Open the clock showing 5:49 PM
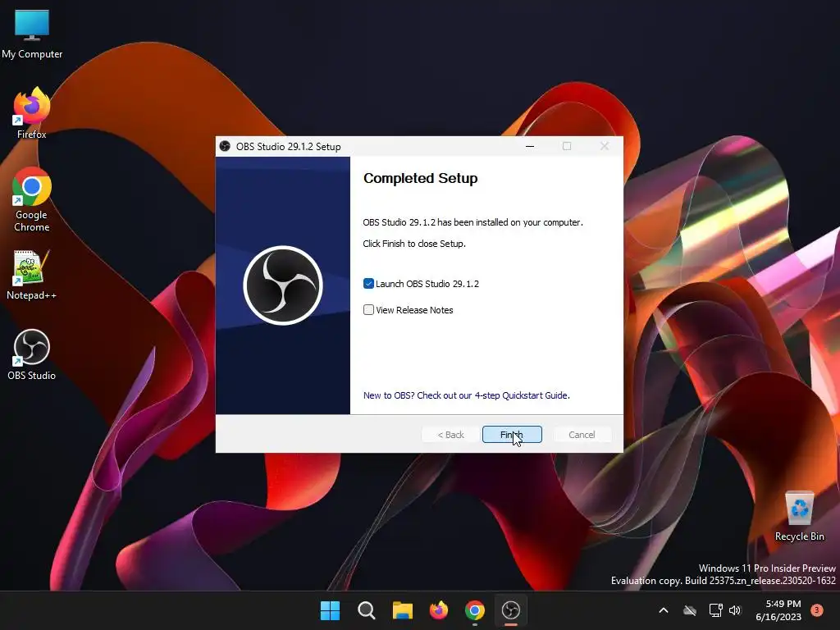 tap(778, 610)
